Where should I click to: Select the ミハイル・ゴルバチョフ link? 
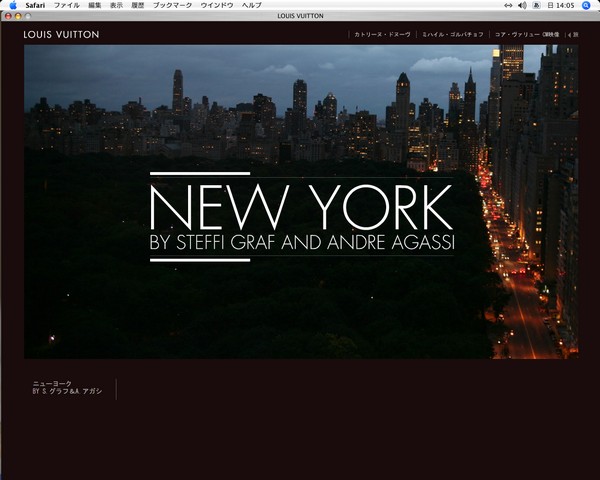click(451, 35)
